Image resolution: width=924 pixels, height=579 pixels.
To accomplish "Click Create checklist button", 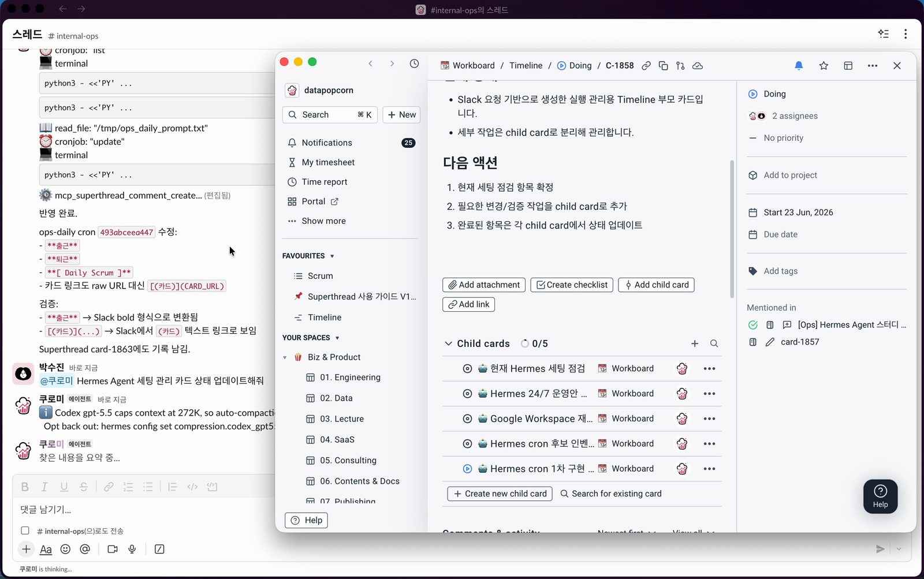I will (x=572, y=285).
